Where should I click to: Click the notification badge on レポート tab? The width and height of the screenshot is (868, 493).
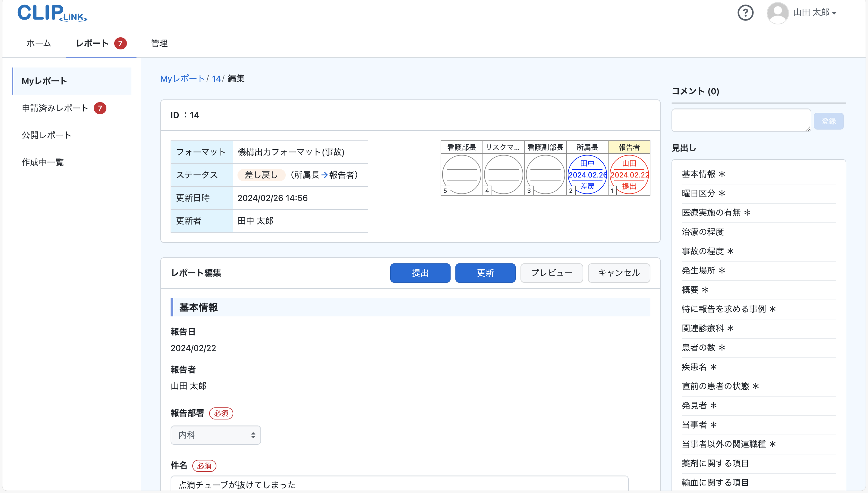pyautogui.click(x=121, y=43)
